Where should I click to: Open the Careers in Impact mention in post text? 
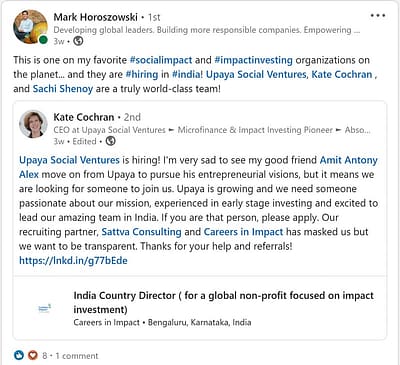(243, 232)
